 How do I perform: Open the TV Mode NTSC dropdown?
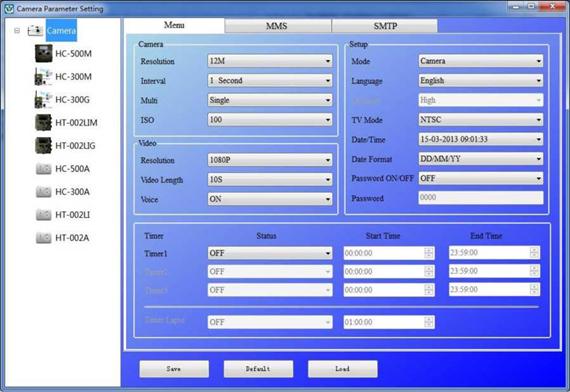coord(481,120)
